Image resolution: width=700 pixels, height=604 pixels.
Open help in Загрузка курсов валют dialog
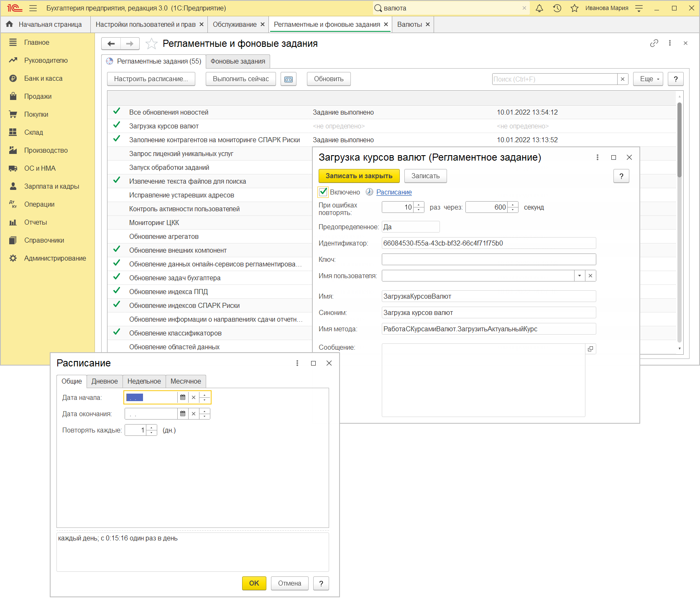(x=621, y=176)
